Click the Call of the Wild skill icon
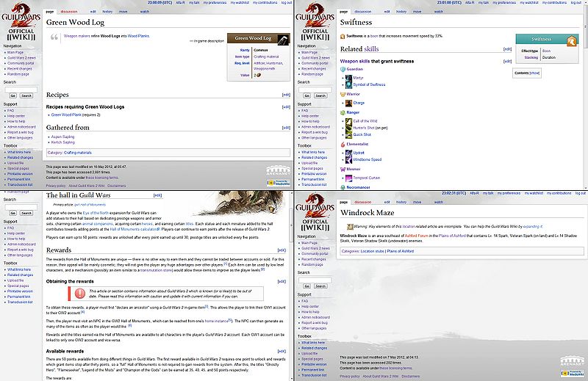Image resolution: width=588 pixels, height=381 pixels. pyautogui.click(x=348, y=121)
